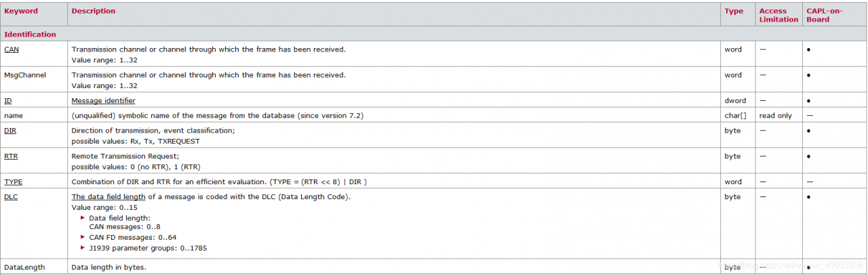Open the CAN keyword link
The image size is (868, 275).
coord(12,49)
